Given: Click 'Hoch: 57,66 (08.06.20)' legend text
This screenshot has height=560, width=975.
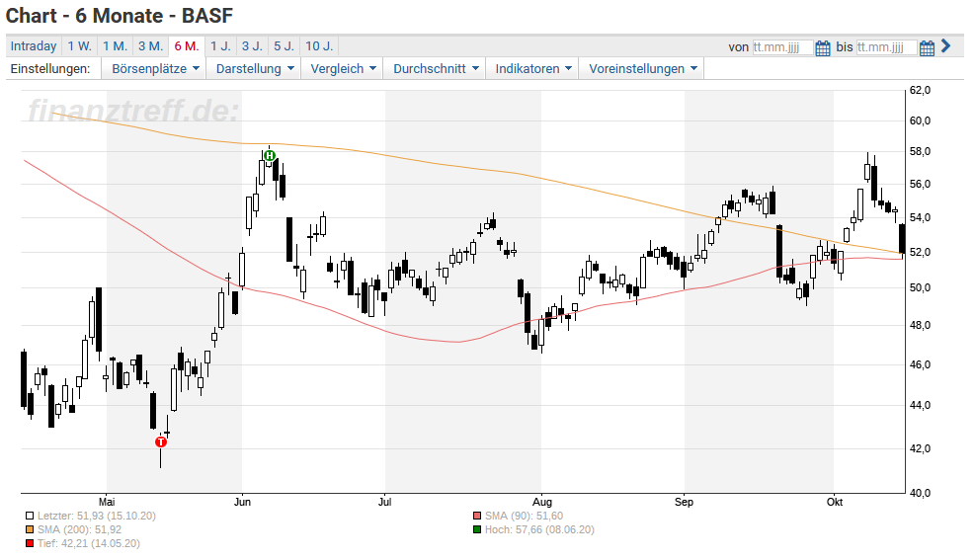Looking at the screenshot, I should tap(539, 529).
